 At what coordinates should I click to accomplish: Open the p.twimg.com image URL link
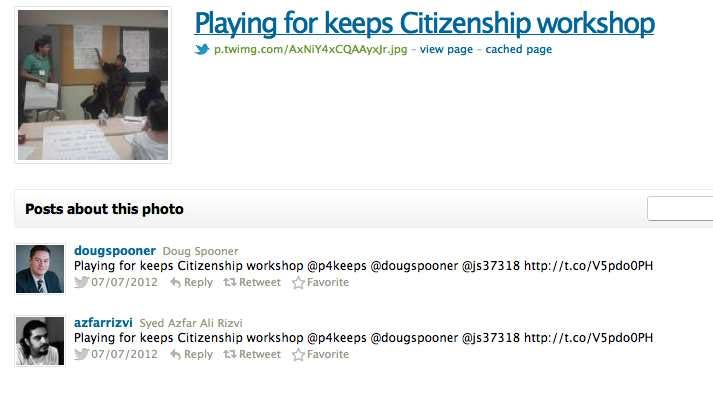pyautogui.click(x=311, y=50)
